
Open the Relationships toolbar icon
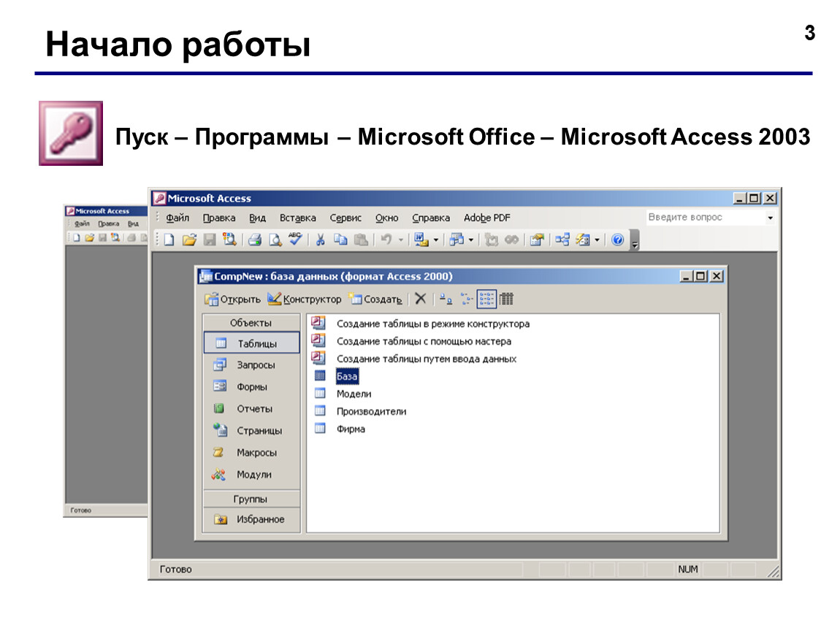(x=562, y=240)
